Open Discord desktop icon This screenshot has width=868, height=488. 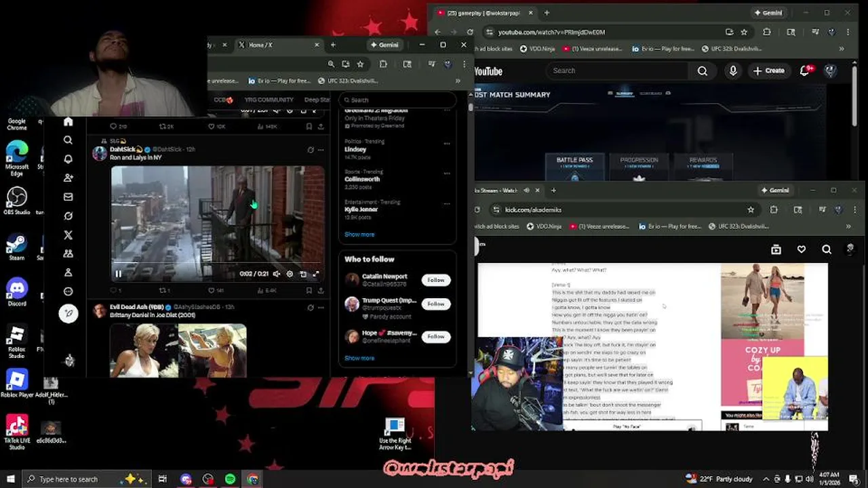pos(17,292)
